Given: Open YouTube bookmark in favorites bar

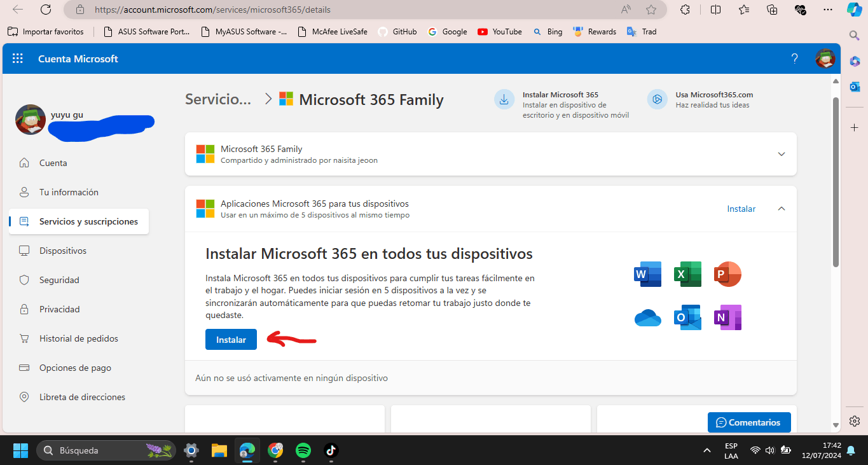Looking at the screenshot, I should (x=500, y=31).
